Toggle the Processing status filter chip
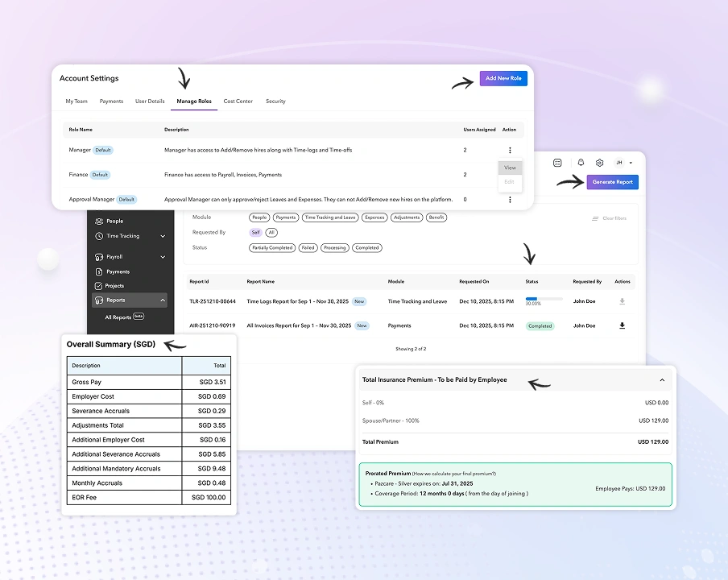The image size is (728, 580). (335, 248)
